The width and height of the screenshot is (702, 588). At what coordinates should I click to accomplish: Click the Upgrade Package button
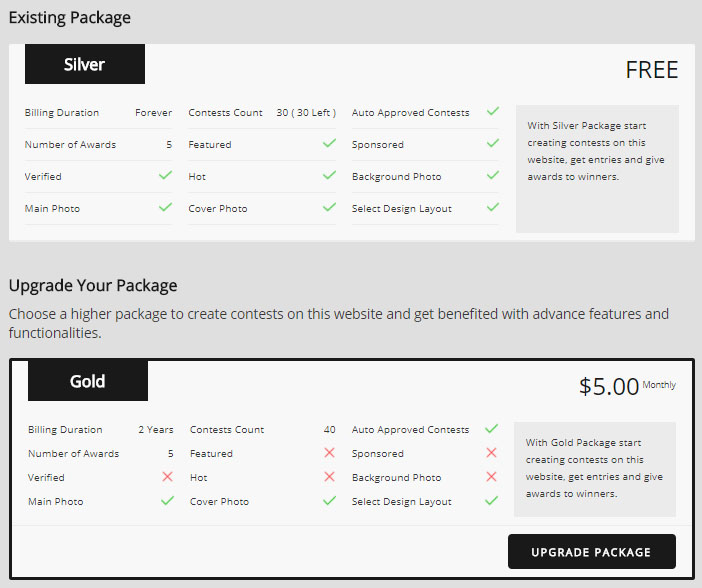point(591,552)
